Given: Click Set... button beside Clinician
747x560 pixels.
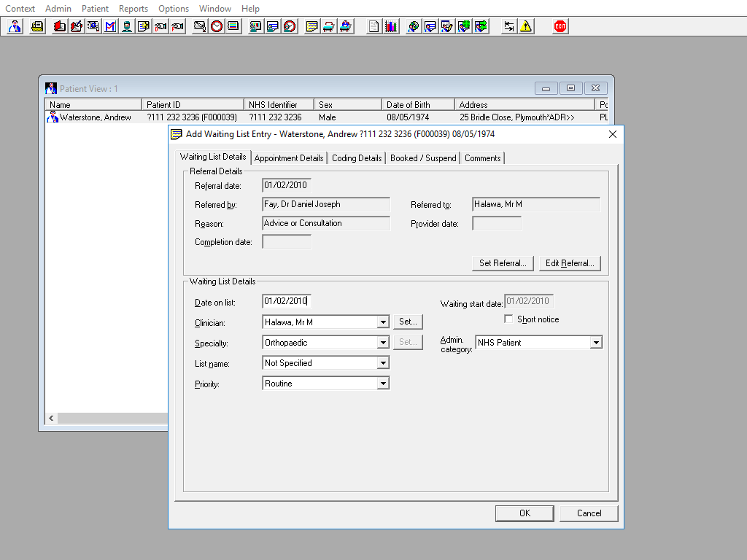Looking at the screenshot, I should (x=408, y=322).
